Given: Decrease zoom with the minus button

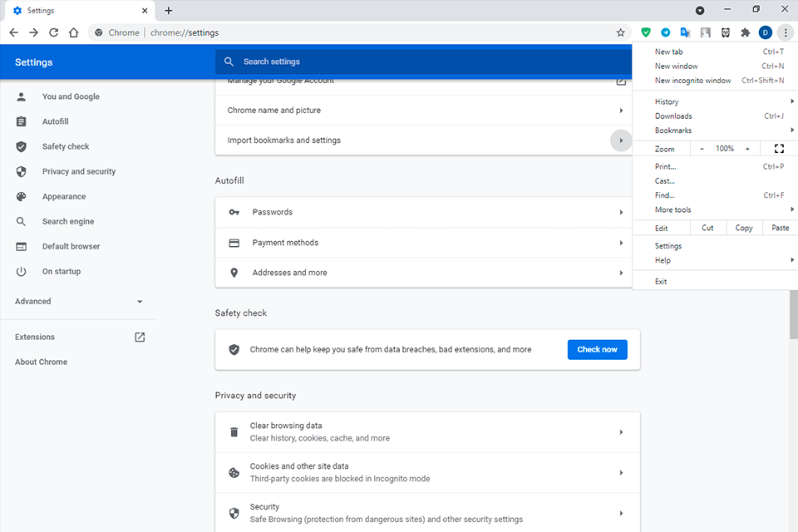Looking at the screenshot, I should (702, 149).
